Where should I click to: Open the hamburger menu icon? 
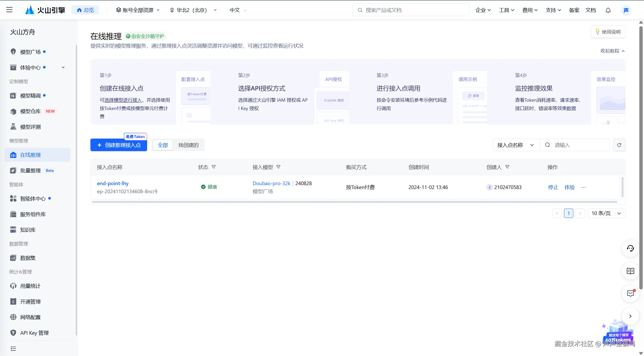9,10
